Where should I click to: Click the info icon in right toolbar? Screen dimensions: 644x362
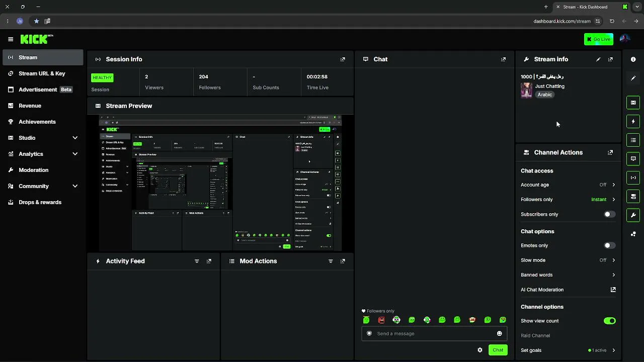click(x=633, y=59)
